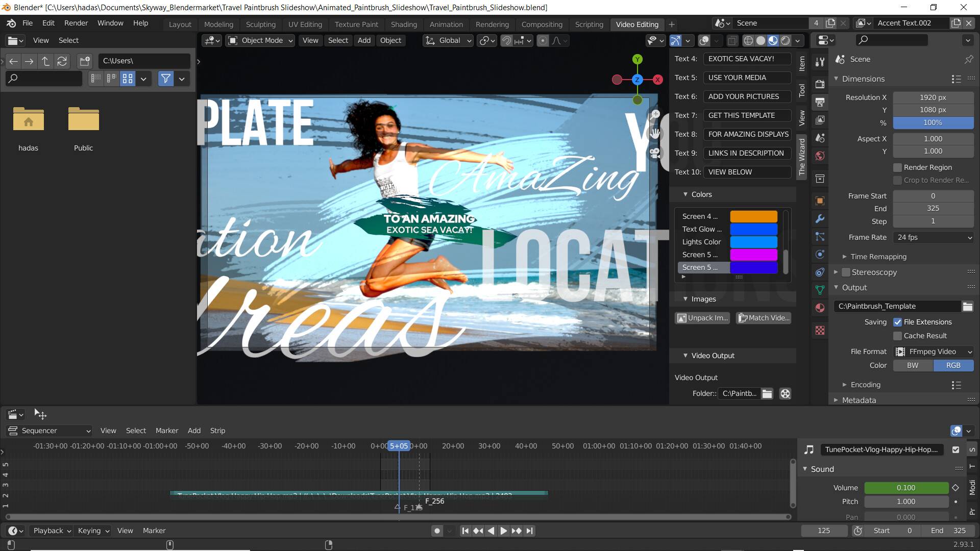Click the Match Video button
Screen dimensions: 980x551
764,318
